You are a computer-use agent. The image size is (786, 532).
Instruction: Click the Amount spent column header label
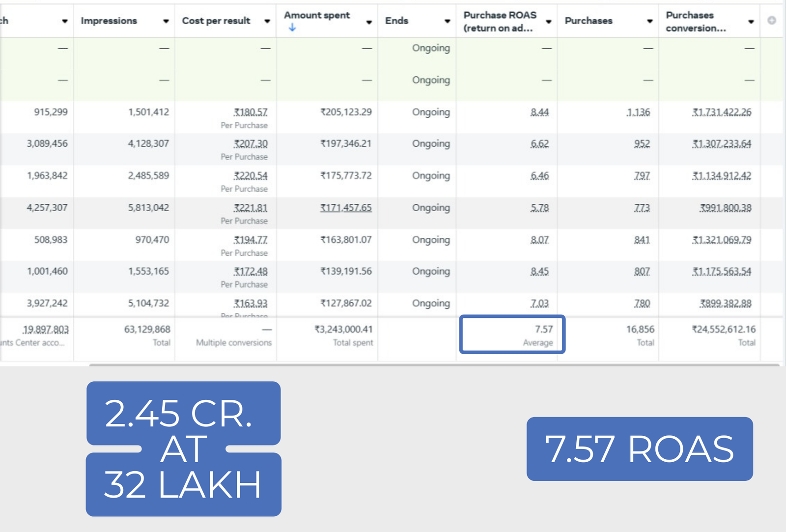pos(317,15)
